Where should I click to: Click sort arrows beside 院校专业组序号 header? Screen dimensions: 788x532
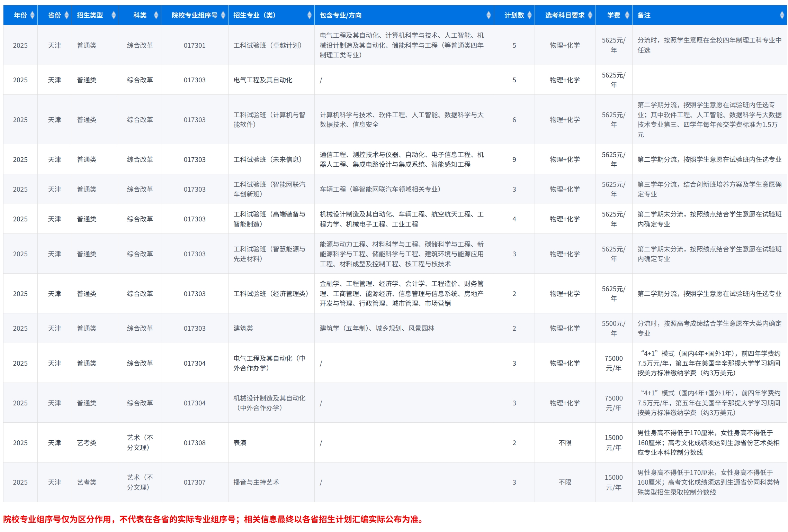click(223, 15)
